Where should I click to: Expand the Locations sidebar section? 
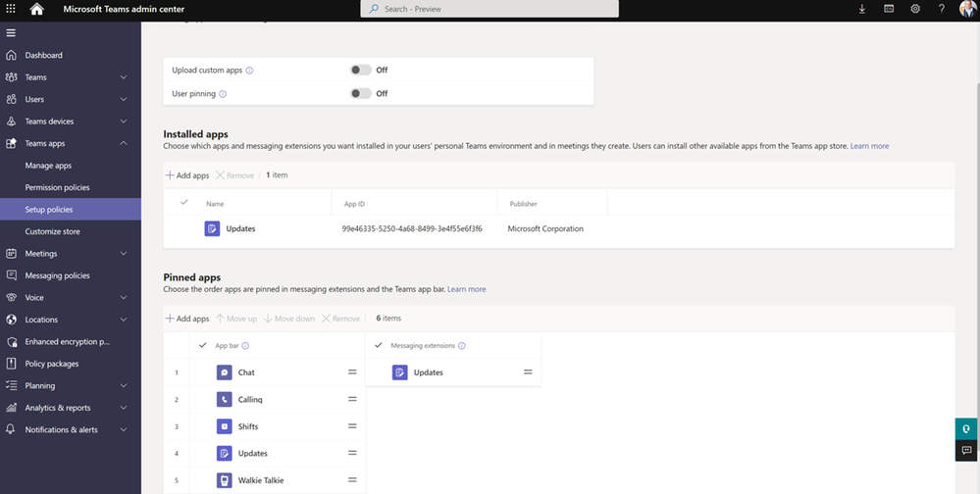click(x=124, y=320)
